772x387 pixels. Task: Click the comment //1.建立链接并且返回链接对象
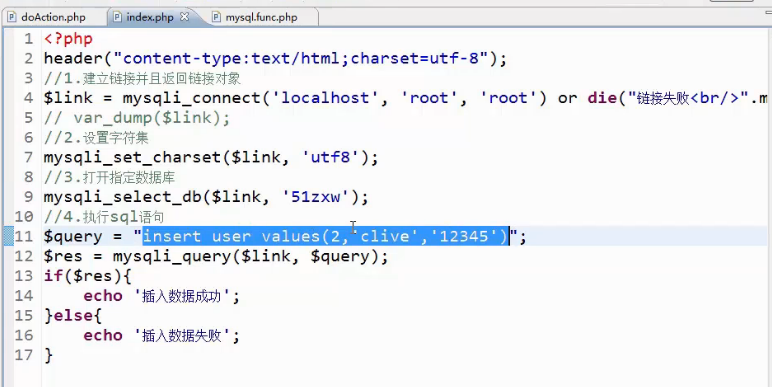(x=142, y=78)
